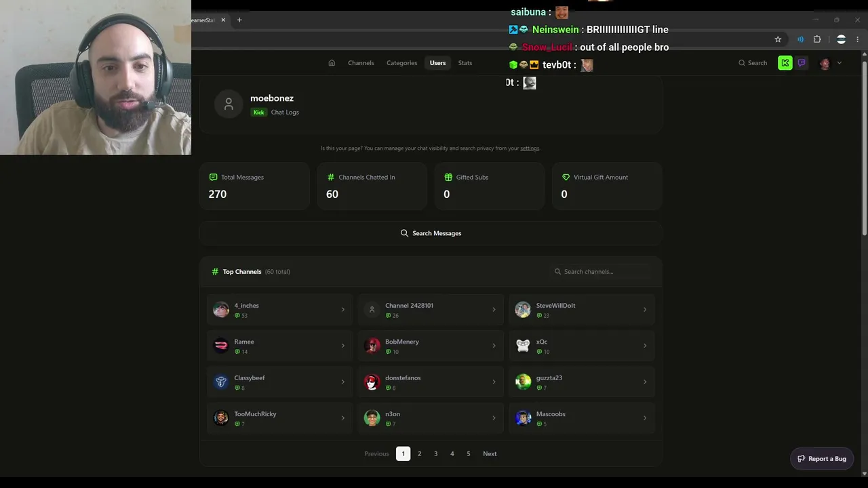Click the SteveWillDoIt channel avatar
Viewport: 868px width, 488px height.
[x=523, y=310]
